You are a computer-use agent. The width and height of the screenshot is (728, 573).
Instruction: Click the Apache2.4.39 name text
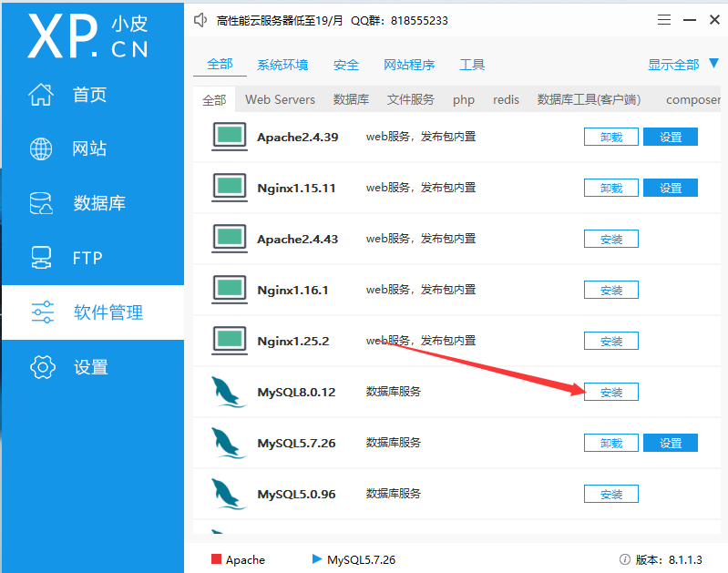coord(298,137)
